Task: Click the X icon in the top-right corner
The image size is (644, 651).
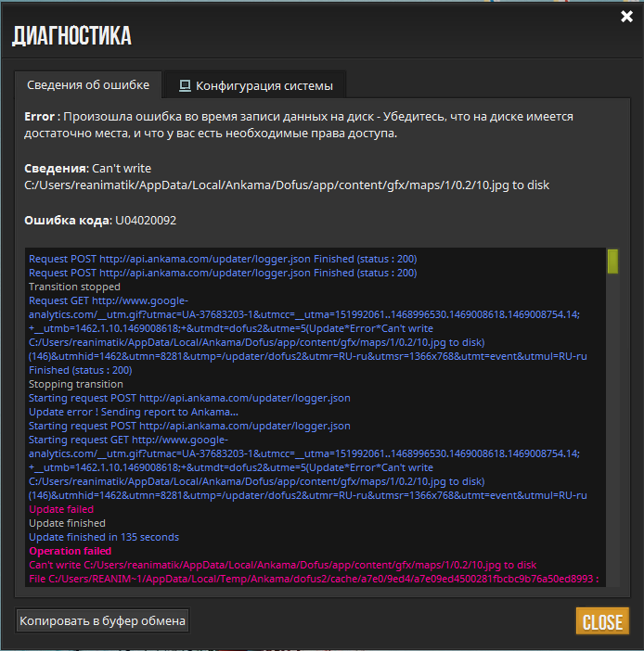Action: pos(626,17)
